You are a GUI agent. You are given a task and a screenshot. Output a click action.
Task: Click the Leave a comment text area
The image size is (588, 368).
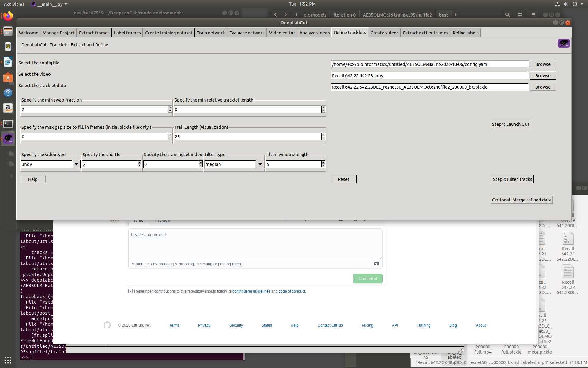pyautogui.click(x=255, y=244)
